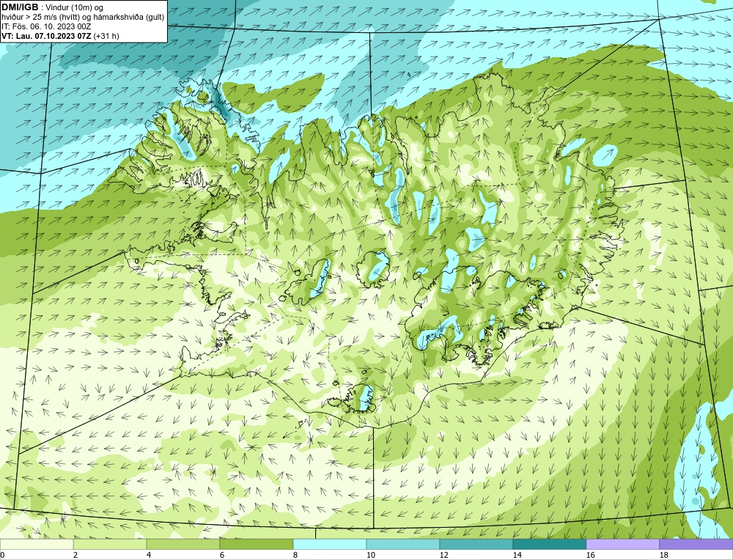Select the 14–16 m/s legend color swatch
The image size is (733, 560).
[x=549, y=544]
